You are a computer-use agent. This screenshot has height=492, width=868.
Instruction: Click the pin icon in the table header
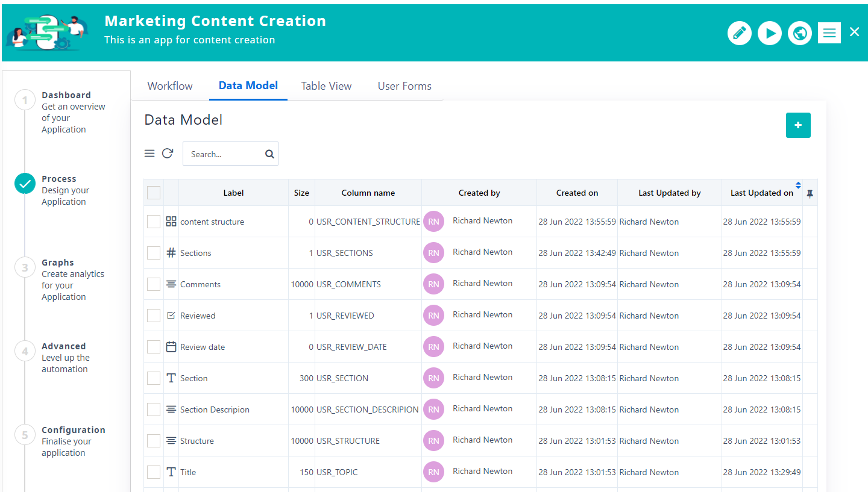pos(810,193)
